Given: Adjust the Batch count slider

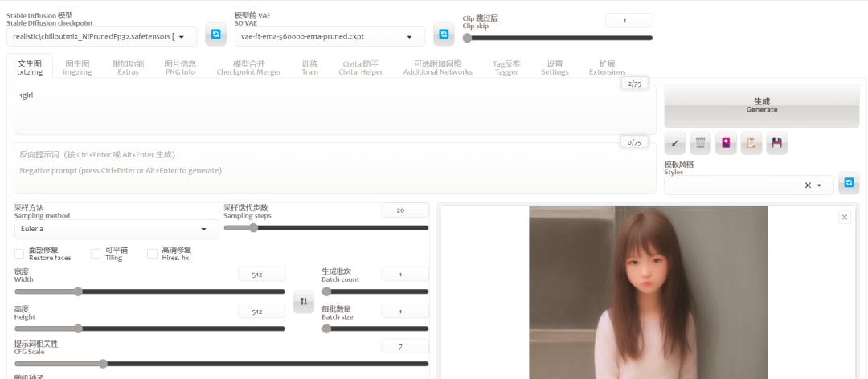Looking at the screenshot, I should point(375,291).
